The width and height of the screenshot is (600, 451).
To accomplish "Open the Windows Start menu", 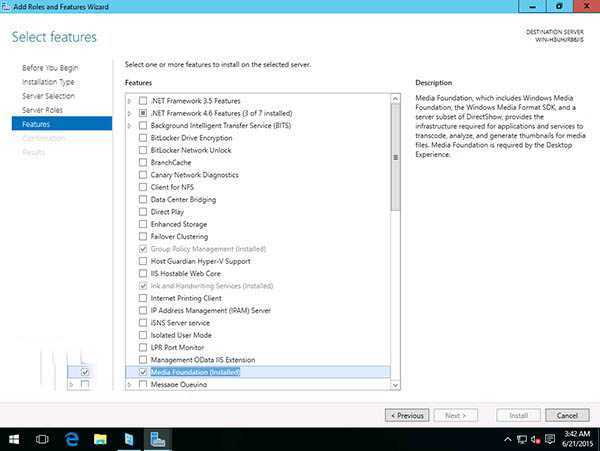I will click(14, 439).
